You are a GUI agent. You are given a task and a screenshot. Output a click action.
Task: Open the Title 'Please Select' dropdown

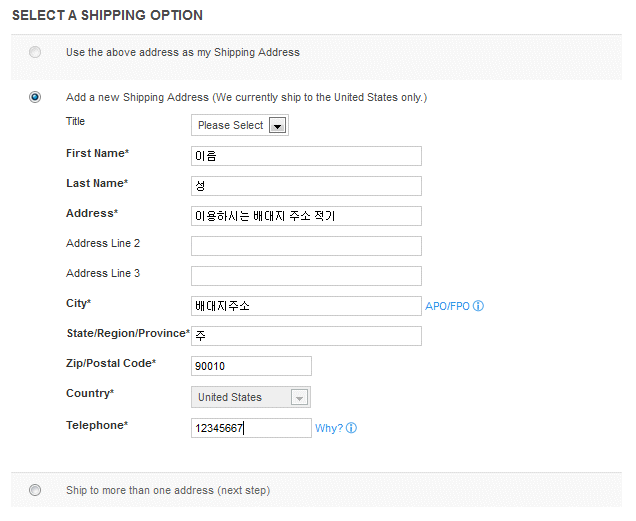pyautogui.click(x=240, y=125)
